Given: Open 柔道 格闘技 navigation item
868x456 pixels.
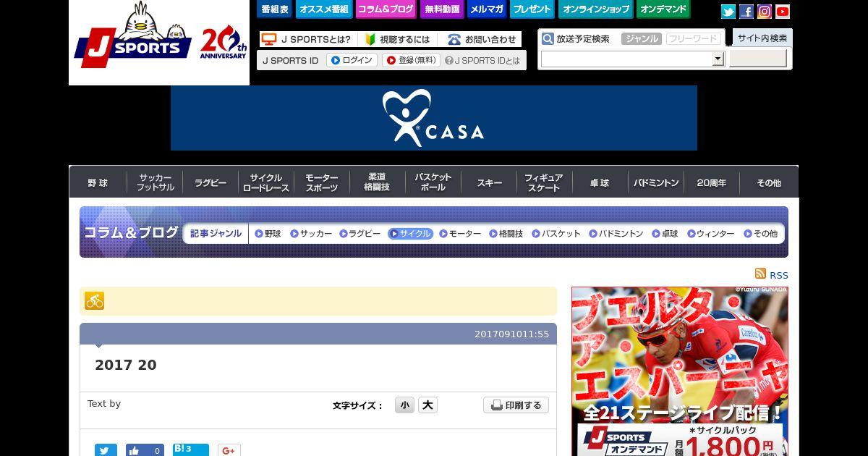Looking at the screenshot, I should (x=377, y=183).
